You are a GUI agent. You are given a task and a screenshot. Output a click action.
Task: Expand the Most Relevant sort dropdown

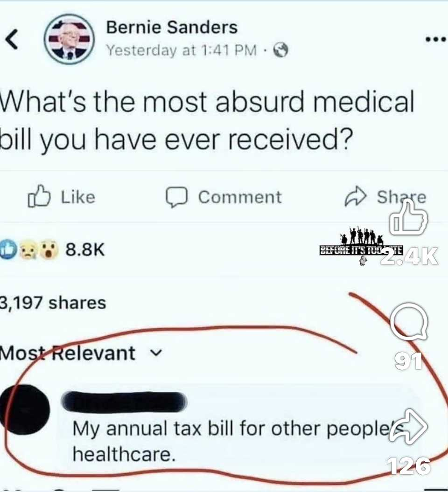tap(81, 353)
